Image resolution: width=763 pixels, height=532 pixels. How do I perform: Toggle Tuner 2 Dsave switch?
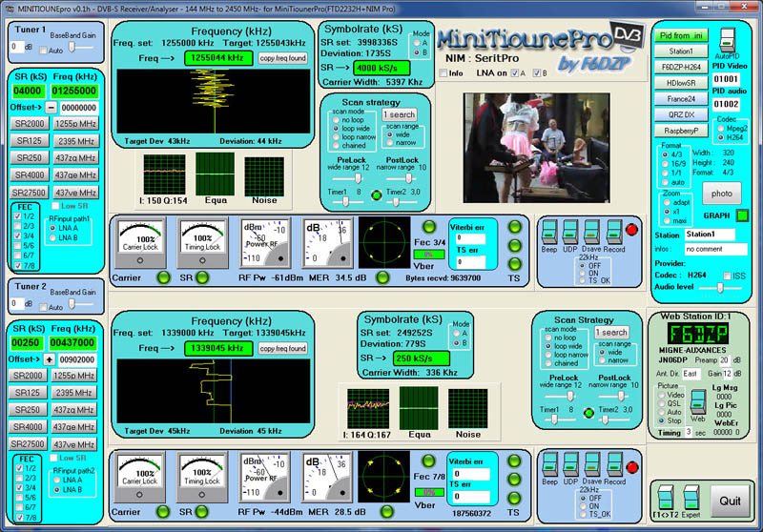592,465
